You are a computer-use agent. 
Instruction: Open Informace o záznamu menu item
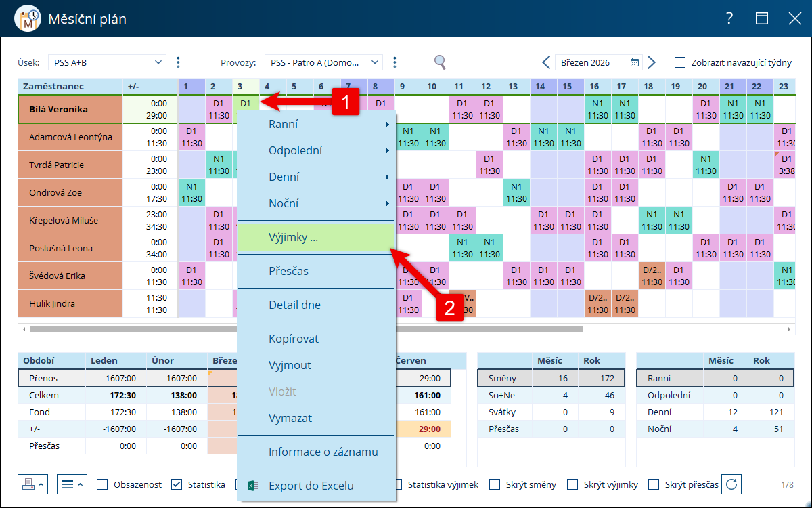point(316,452)
